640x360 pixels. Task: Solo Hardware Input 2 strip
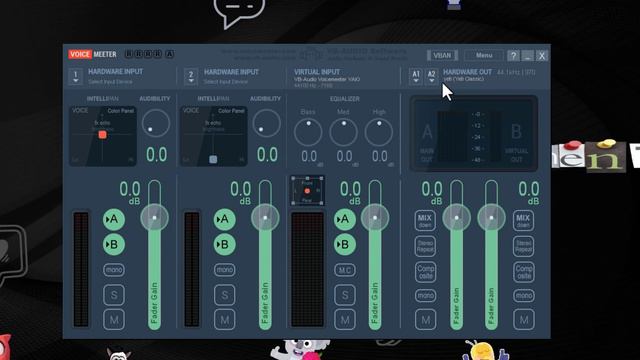click(x=224, y=295)
